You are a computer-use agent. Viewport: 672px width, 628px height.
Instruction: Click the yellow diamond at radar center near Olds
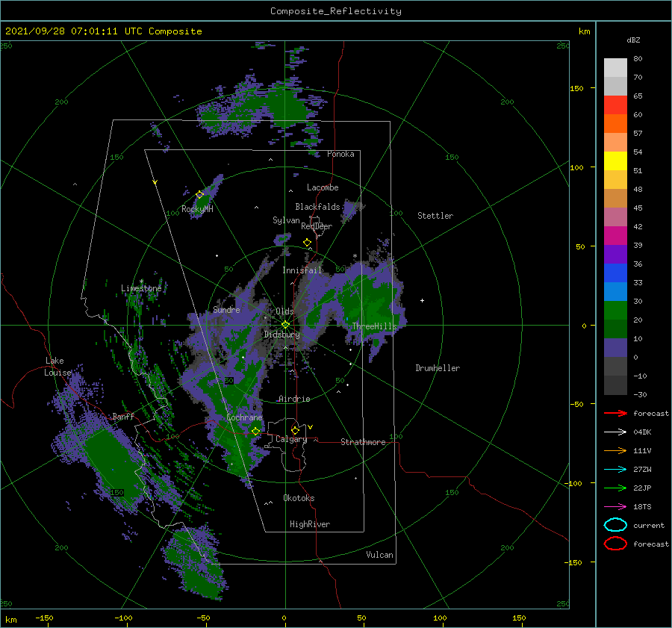285,325
